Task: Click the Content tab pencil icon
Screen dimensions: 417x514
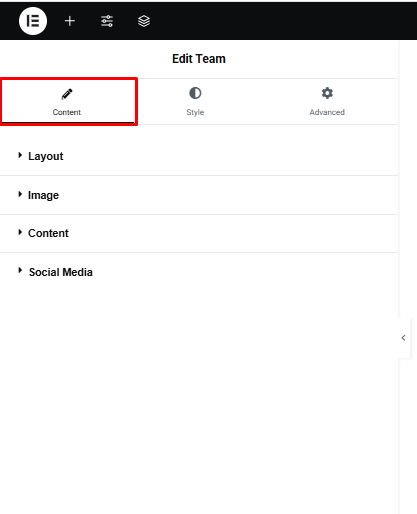Action: [x=67, y=94]
